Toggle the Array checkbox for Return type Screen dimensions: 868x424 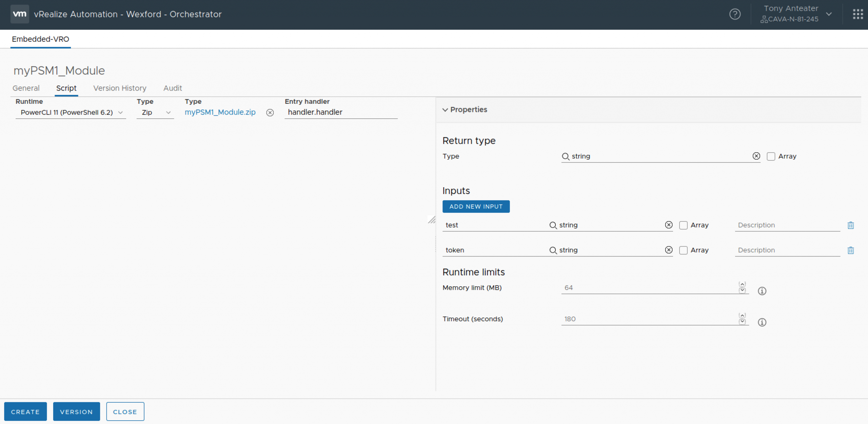(771, 156)
